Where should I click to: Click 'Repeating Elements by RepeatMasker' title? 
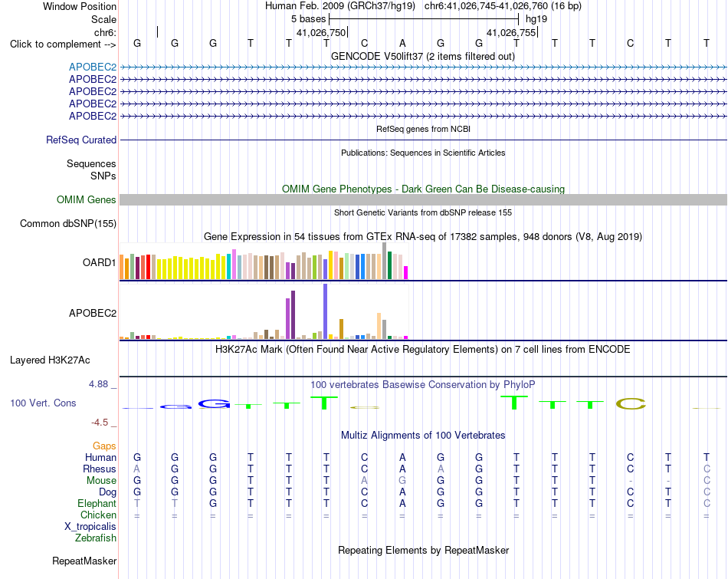coord(423,550)
